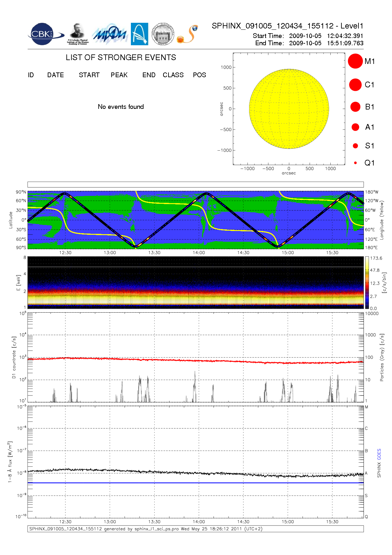Select the C1 red circle legend marker
The height and width of the screenshot is (555, 392).
355,85
